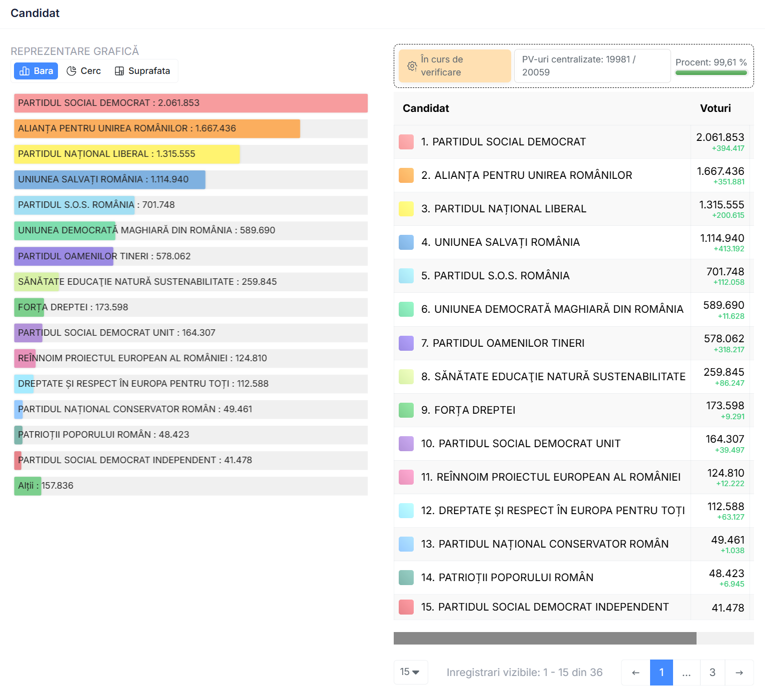This screenshot has width=765, height=700.
Task: Open the rows-per-page dropdown showing 15
Action: point(410,672)
